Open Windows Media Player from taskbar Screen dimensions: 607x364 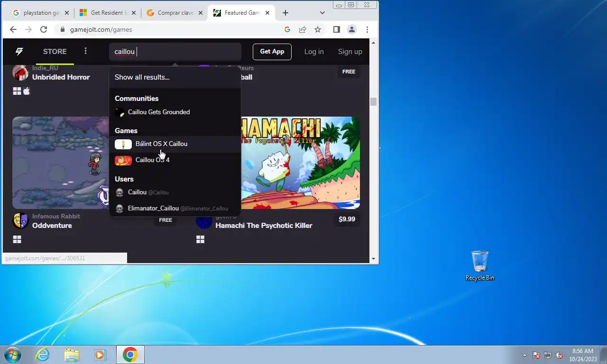pos(101,355)
